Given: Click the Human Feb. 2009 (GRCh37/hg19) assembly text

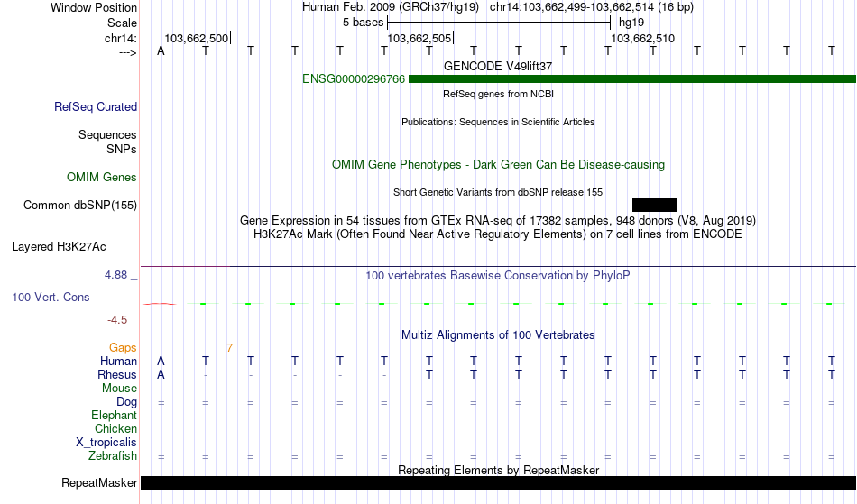Looking at the screenshot, I should (x=391, y=7).
